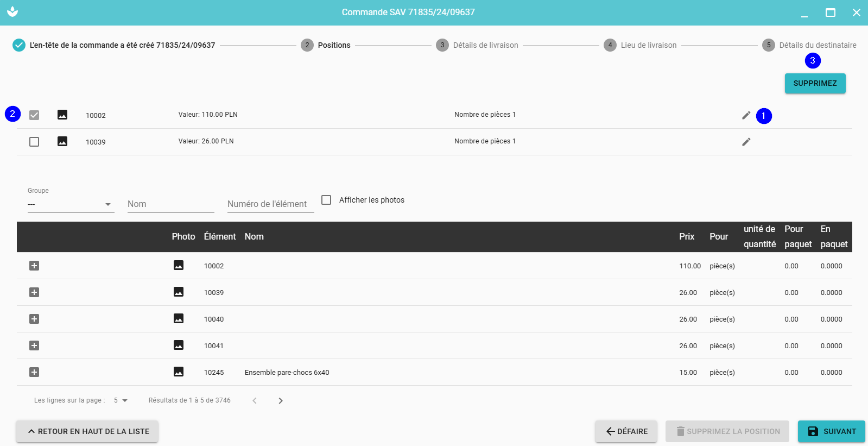Image resolution: width=868 pixels, height=446 pixels.
Task: Select the checkbox for position 10039
Action: [x=34, y=142]
